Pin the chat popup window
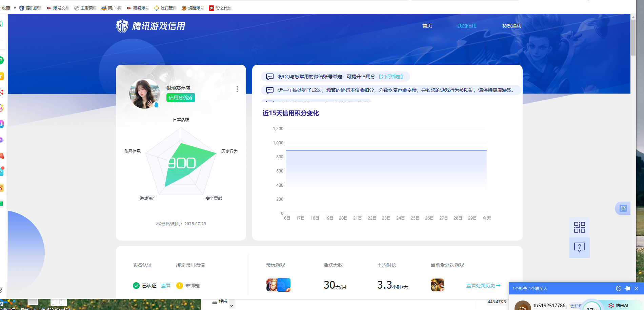The image size is (644, 310). [x=627, y=288]
